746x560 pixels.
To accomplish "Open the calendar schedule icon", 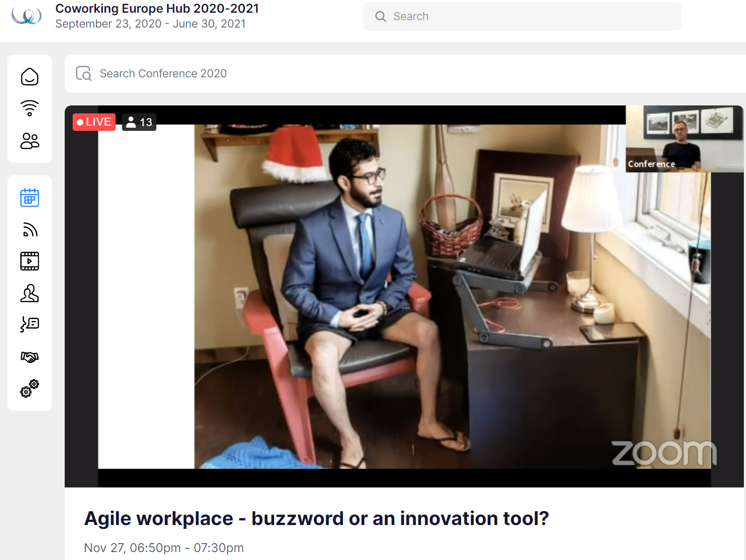I will (x=30, y=198).
